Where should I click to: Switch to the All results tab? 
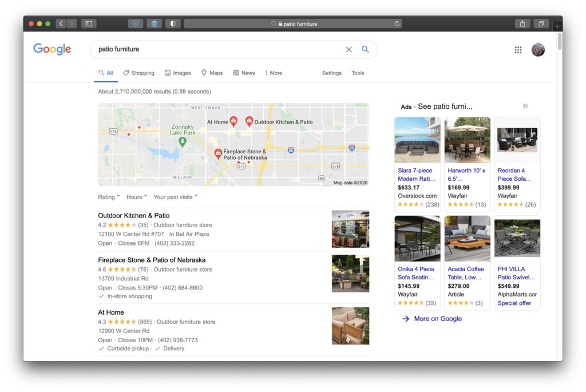106,73
